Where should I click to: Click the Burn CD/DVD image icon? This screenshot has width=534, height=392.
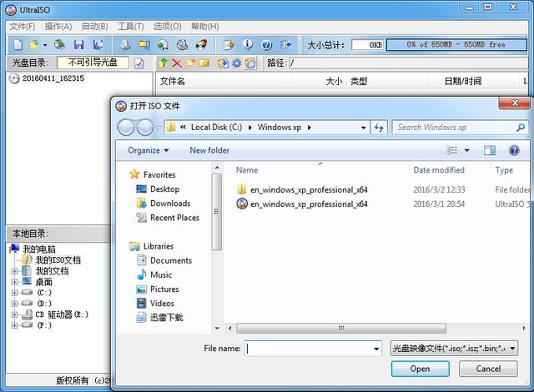click(201, 44)
